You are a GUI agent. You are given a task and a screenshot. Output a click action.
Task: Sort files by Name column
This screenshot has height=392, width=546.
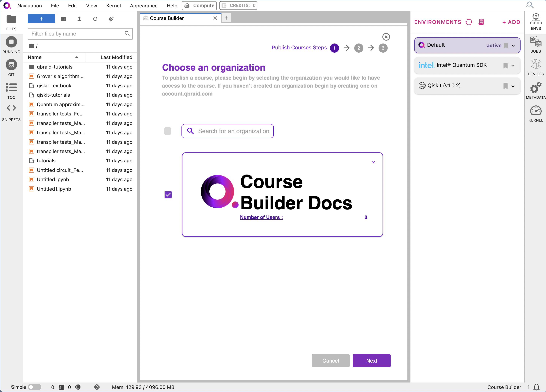point(54,57)
